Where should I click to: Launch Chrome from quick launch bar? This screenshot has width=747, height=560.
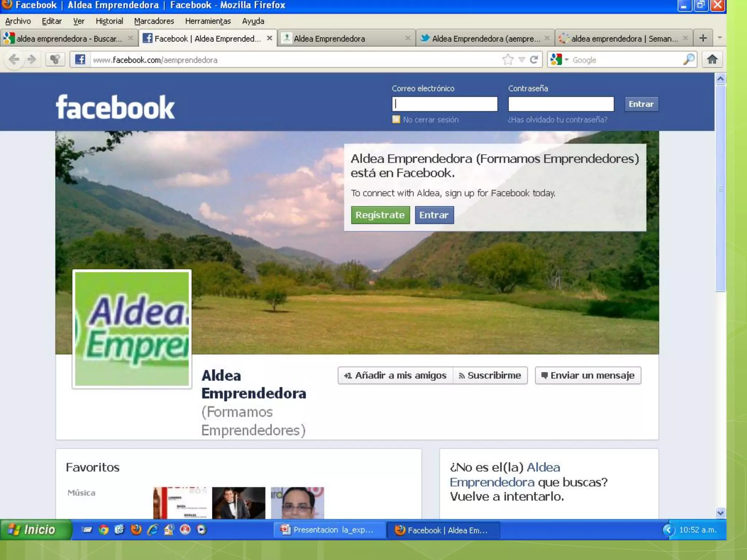104,529
